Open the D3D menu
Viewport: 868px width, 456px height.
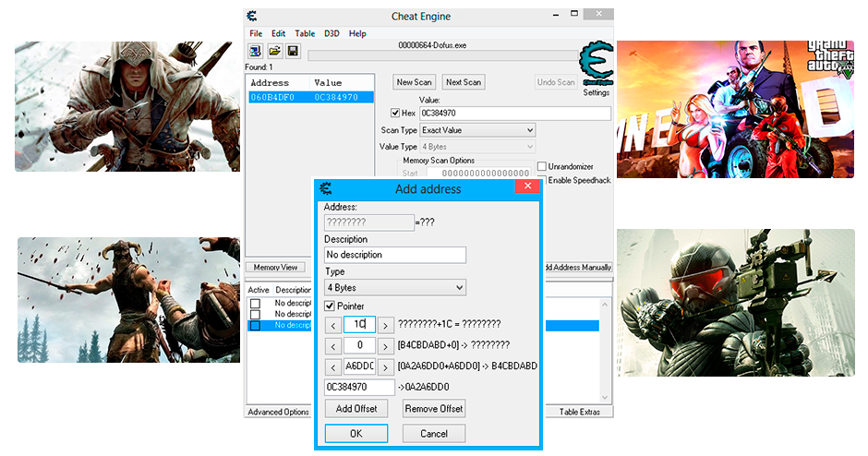point(332,34)
